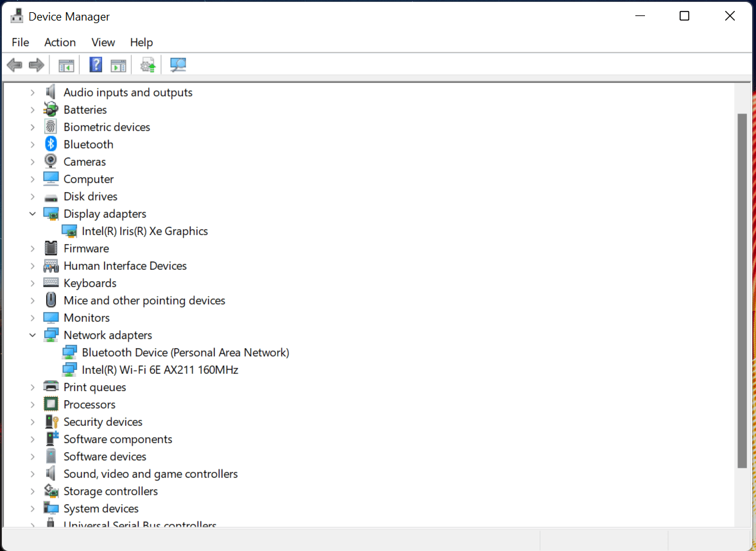
Task: Click the Forward navigation arrow in the toolbar
Action: [36, 64]
